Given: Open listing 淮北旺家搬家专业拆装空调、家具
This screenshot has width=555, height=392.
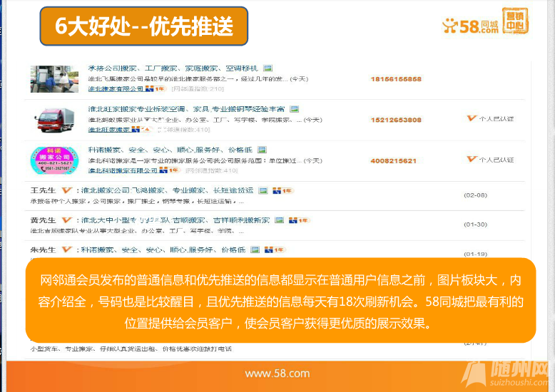Looking at the screenshot, I should click(186, 109).
